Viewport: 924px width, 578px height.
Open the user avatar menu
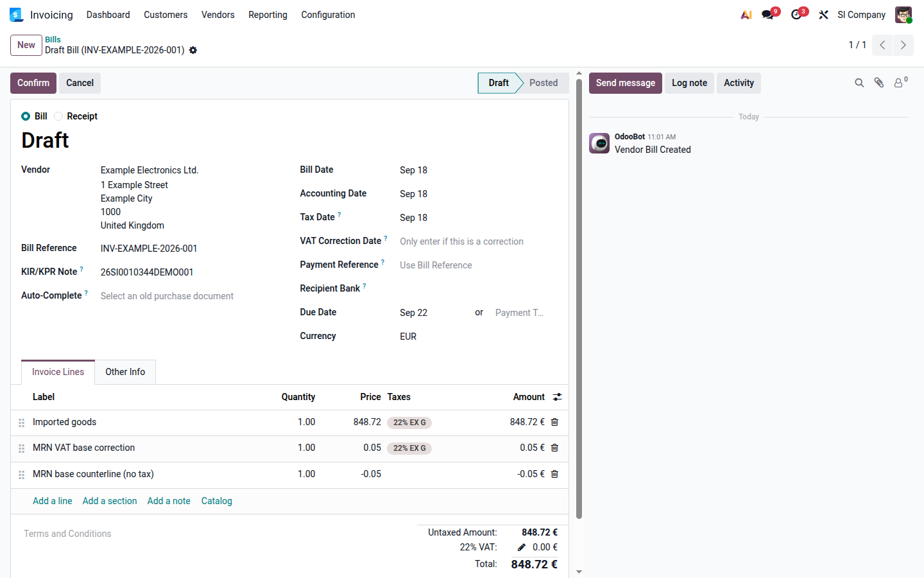point(903,15)
